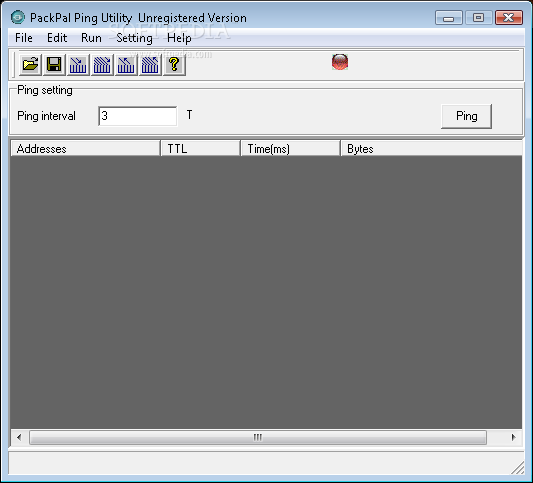Open the Run menu
533x483 pixels.
[x=91, y=38]
